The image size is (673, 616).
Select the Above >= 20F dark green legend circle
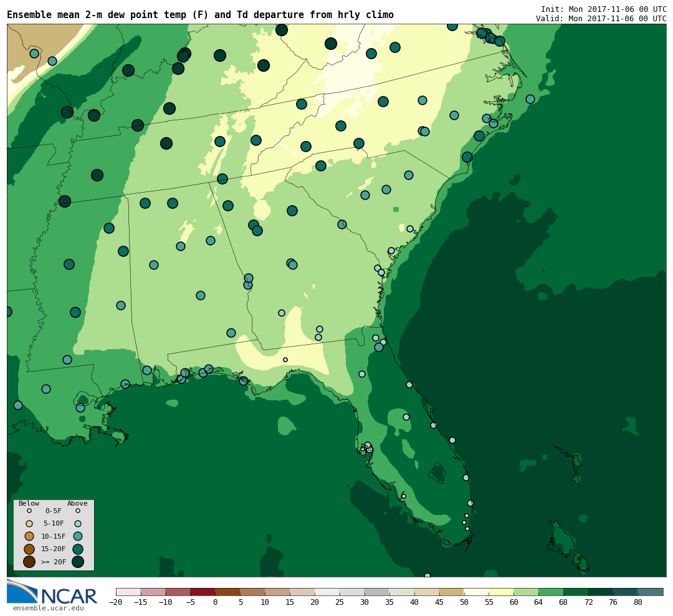point(78,562)
